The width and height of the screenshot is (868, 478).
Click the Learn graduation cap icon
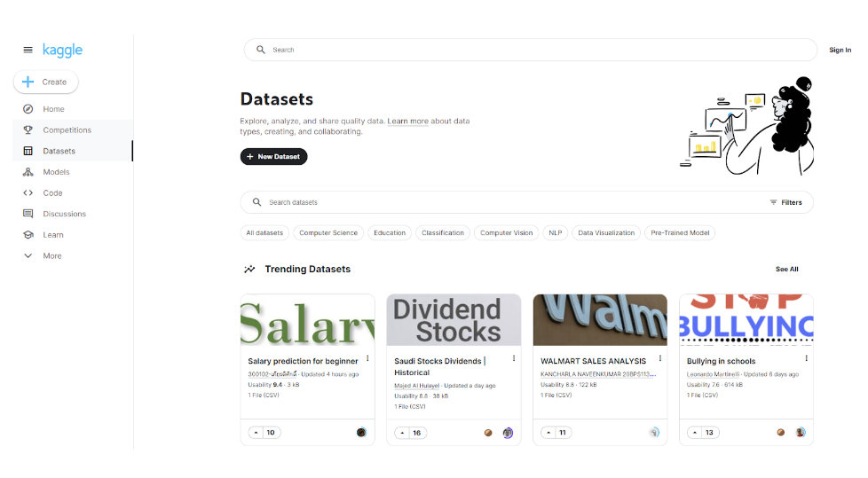tap(28, 235)
